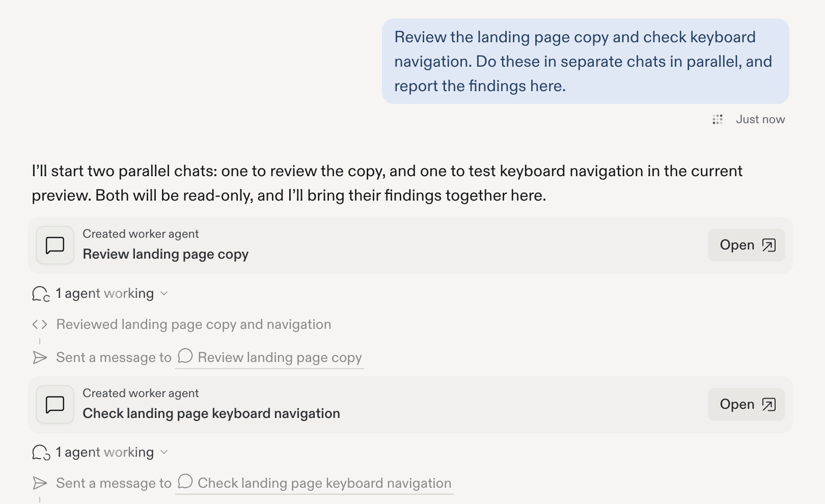Follow the 'Review landing page copy' message link

[269, 357]
